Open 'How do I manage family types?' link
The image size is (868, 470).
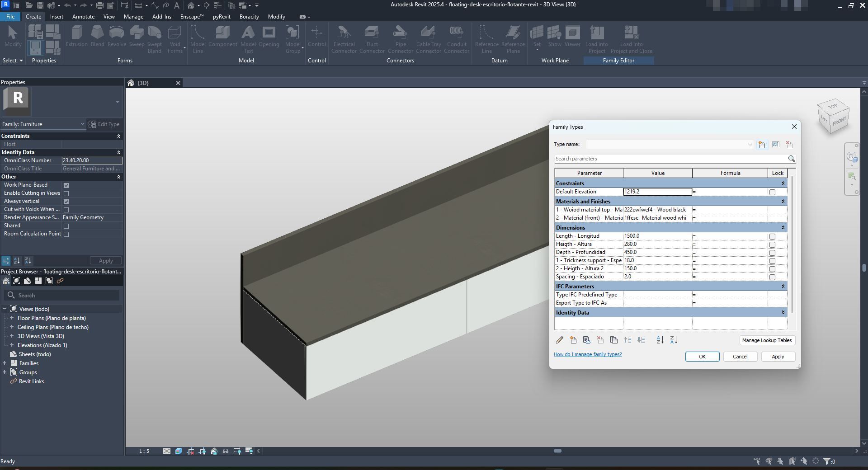[588, 354]
